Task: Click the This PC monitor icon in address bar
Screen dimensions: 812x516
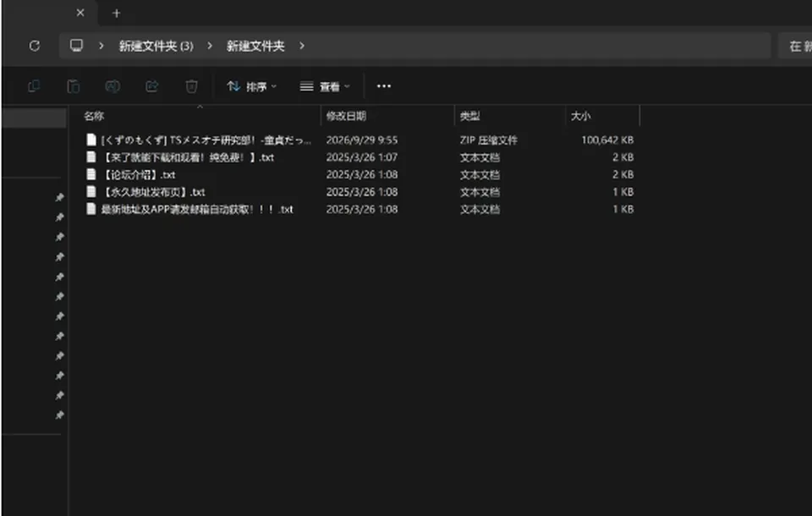Action: coord(77,46)
